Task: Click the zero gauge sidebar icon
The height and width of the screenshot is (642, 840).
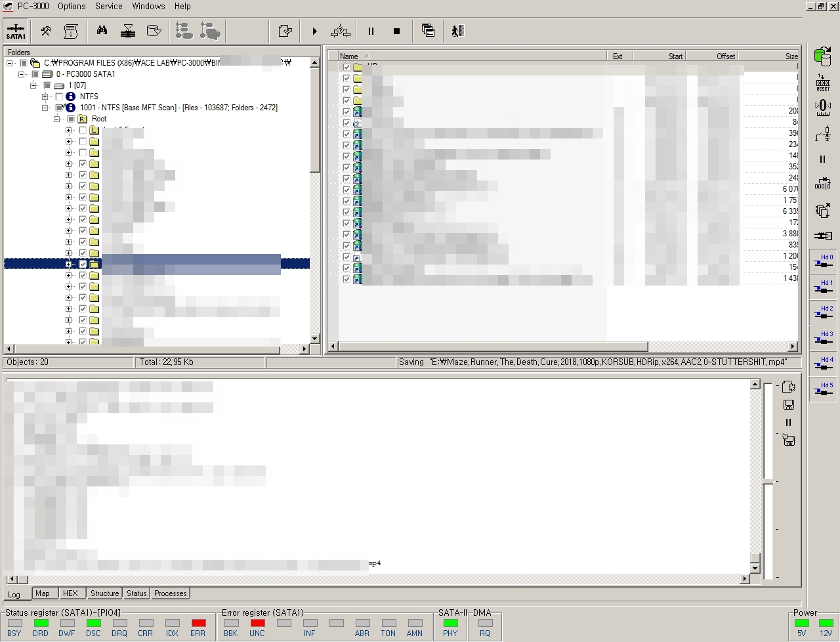Action: 822,108
